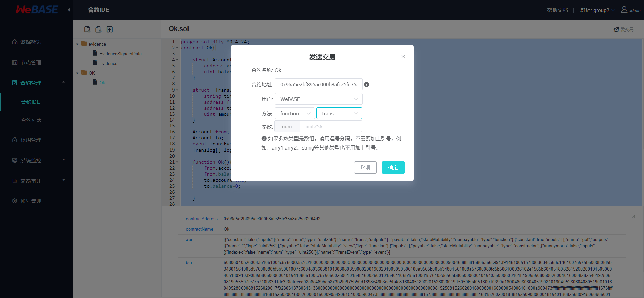This screenshot has width=644, height=298.
Task: Click the new file icon
Action: (x=98, y=29)
